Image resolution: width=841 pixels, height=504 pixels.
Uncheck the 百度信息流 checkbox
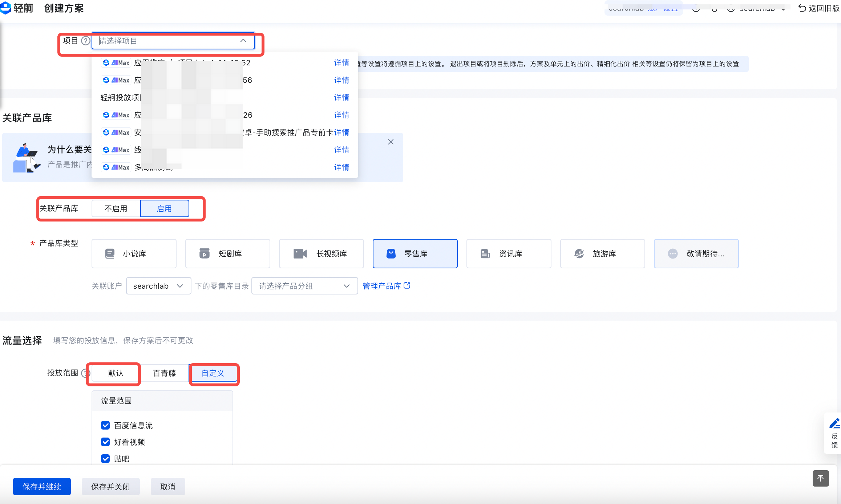[x=105, y=425]
